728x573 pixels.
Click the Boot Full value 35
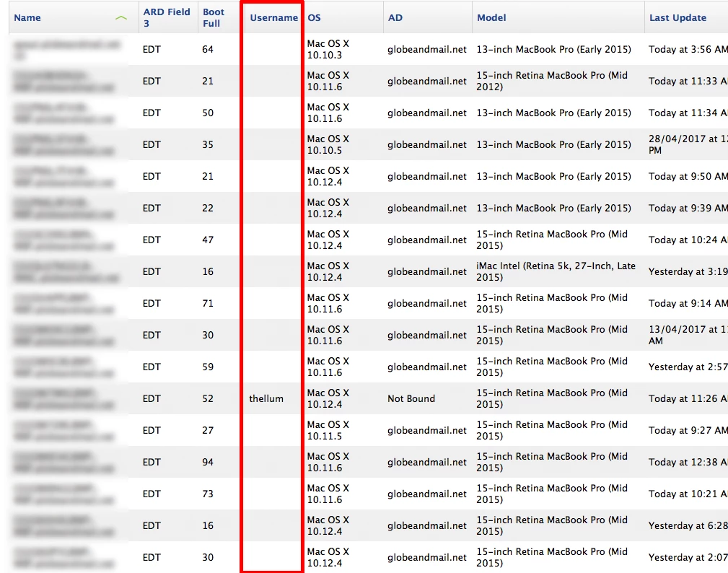208,144
